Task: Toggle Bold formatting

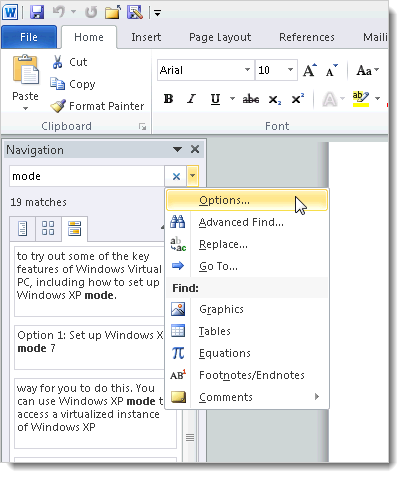Action: coord(169,99)
